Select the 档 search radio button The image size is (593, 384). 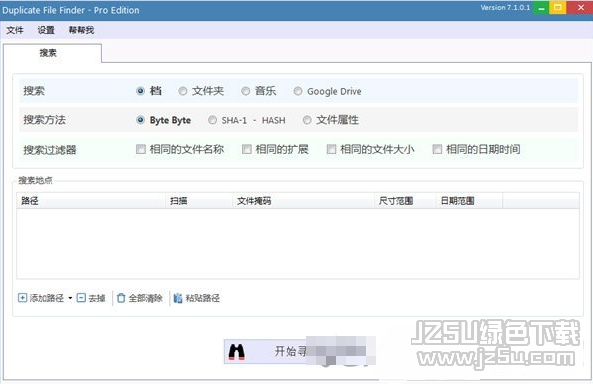coord(140,91)
